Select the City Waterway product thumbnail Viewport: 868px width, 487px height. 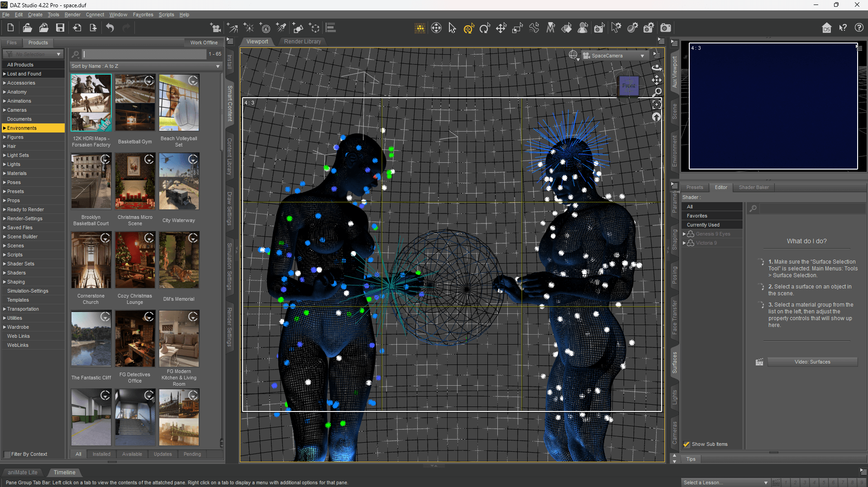click(x=179, y=181)
